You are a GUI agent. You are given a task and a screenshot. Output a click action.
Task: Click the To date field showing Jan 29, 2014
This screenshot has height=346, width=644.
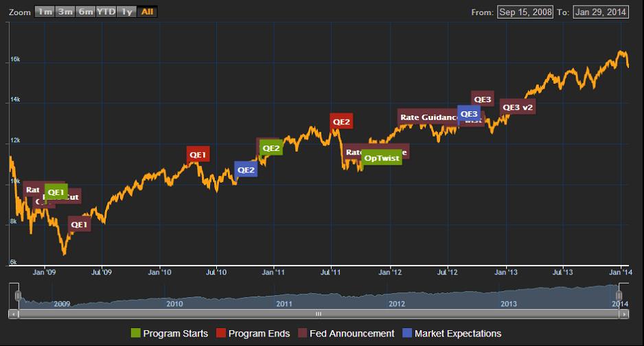pos(601,12)
